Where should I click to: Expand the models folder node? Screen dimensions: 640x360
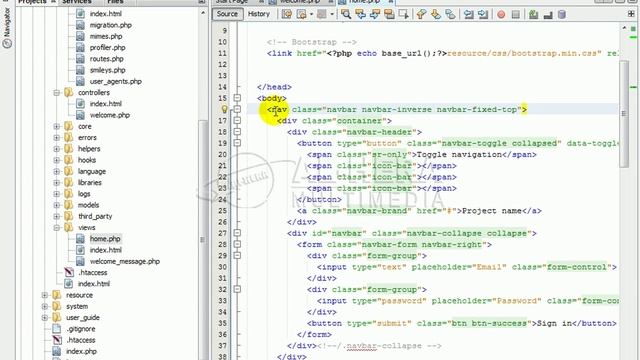coord(57,205)
